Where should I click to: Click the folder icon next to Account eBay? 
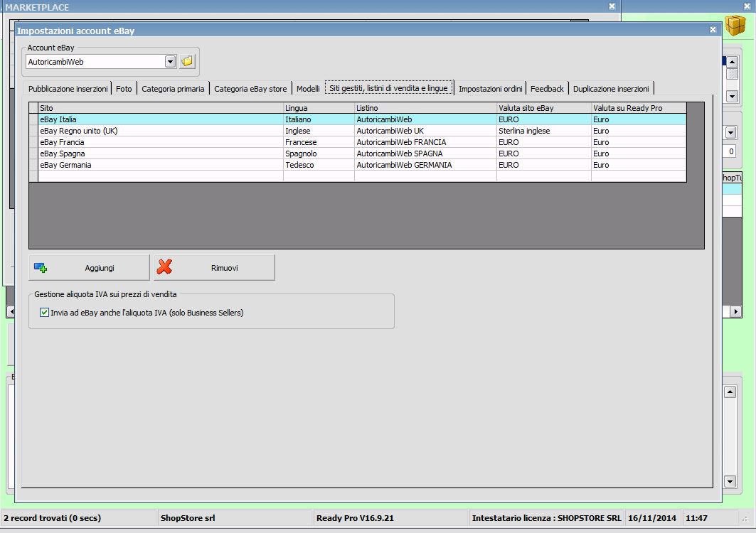tap(187, 62)
